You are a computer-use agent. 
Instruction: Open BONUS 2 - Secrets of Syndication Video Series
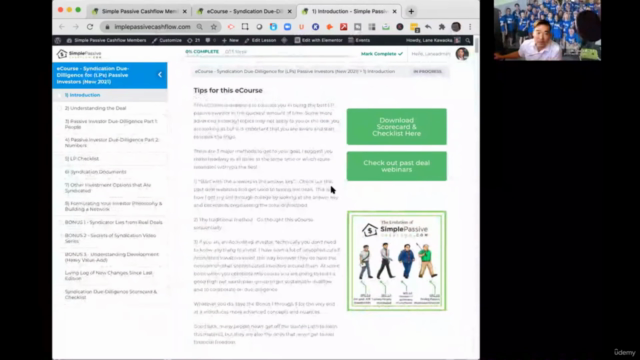click(x=110, y=238)
